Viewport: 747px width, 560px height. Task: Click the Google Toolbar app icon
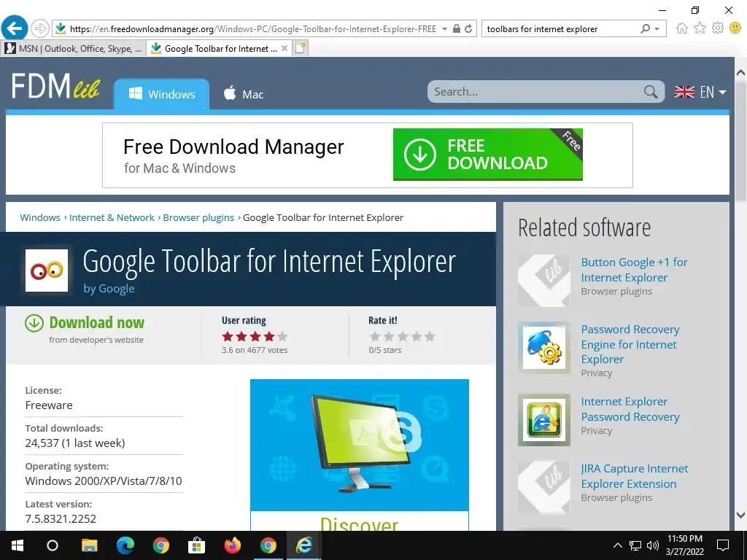(47, 271)
